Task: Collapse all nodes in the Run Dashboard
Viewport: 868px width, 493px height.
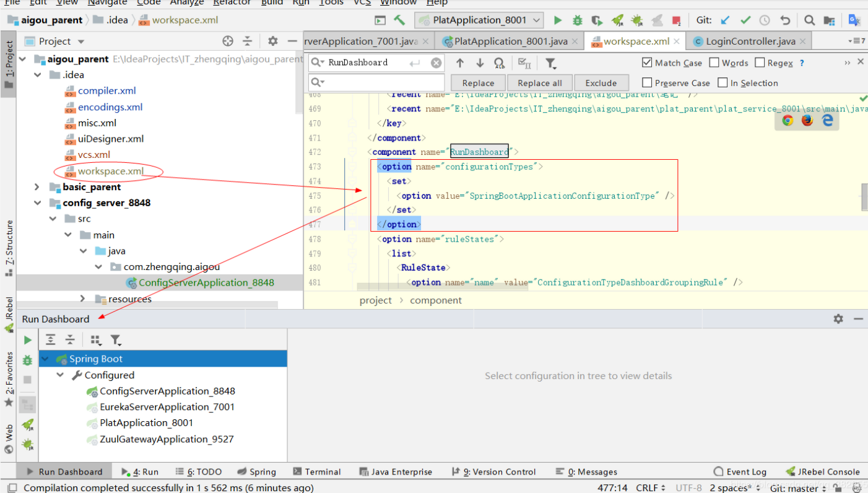Action: [x=70, y=339]
